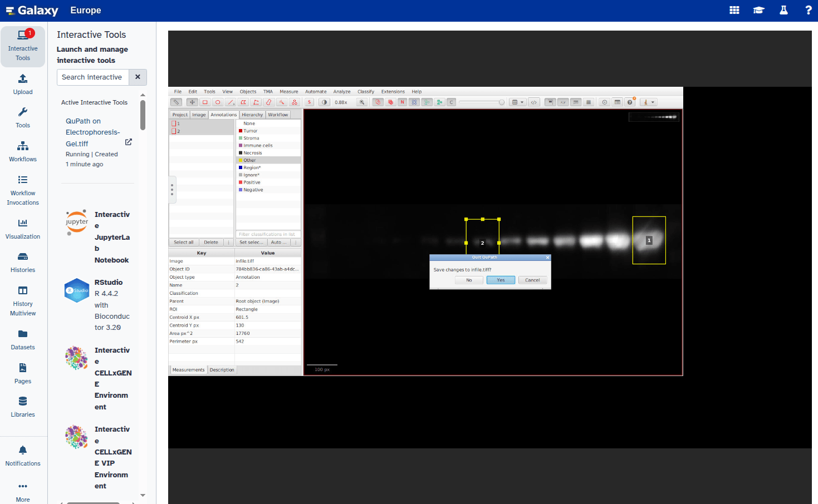Toggle show TMA grid
This screenshot has width=818, height=504.
(x=414, y=102)
